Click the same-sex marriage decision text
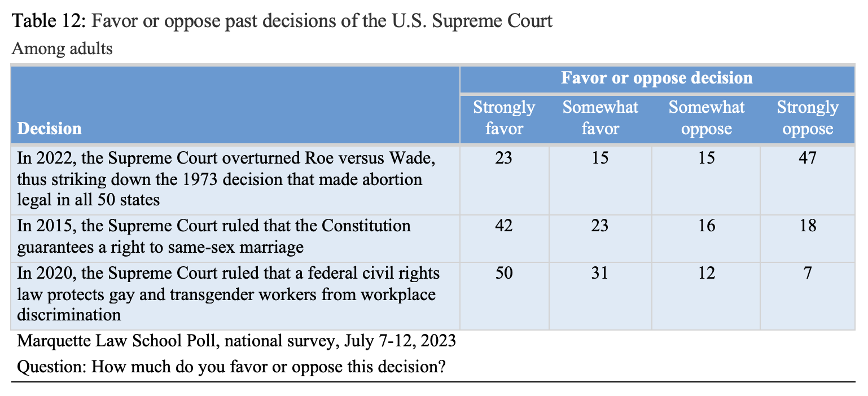 pos(214,236)
